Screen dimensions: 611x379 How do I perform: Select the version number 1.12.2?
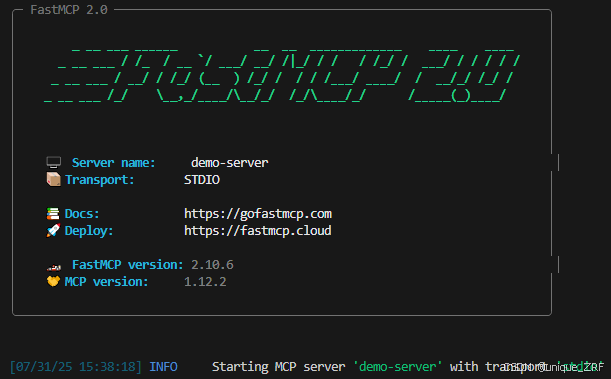click(x=205, y=282)
